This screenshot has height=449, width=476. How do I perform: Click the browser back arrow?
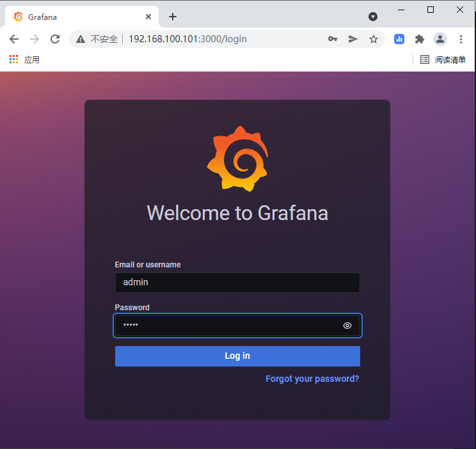pos(14,39)
